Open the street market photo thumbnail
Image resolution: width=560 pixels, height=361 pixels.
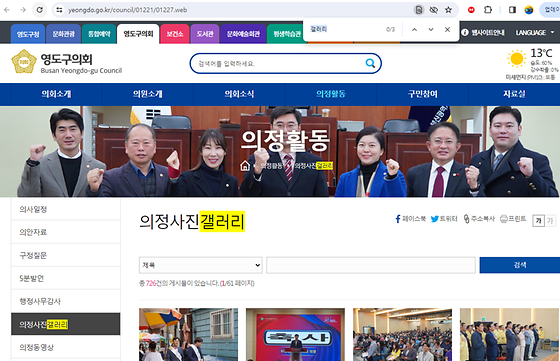point(188,335)
